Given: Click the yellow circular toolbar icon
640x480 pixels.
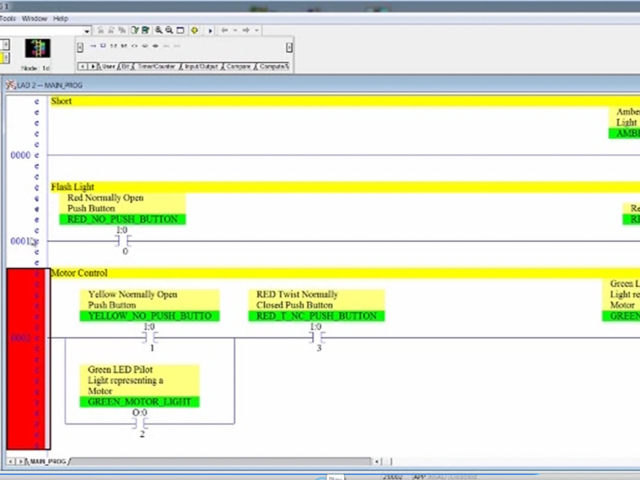Looking at the screenshot, I should pos(194,30).
